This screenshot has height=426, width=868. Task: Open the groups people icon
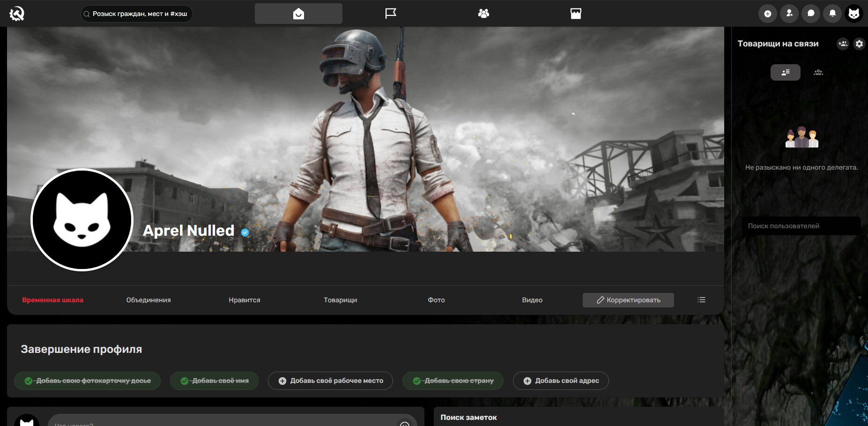483,14
